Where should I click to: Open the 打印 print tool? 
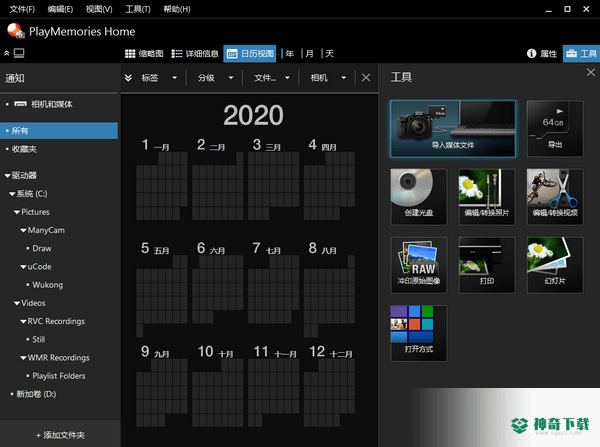click(x=487, y=265)
